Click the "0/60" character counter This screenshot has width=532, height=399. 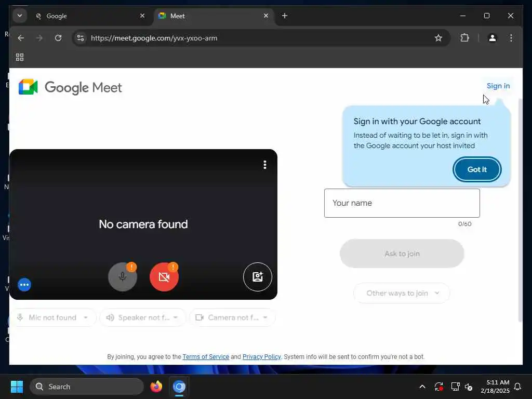464,224
